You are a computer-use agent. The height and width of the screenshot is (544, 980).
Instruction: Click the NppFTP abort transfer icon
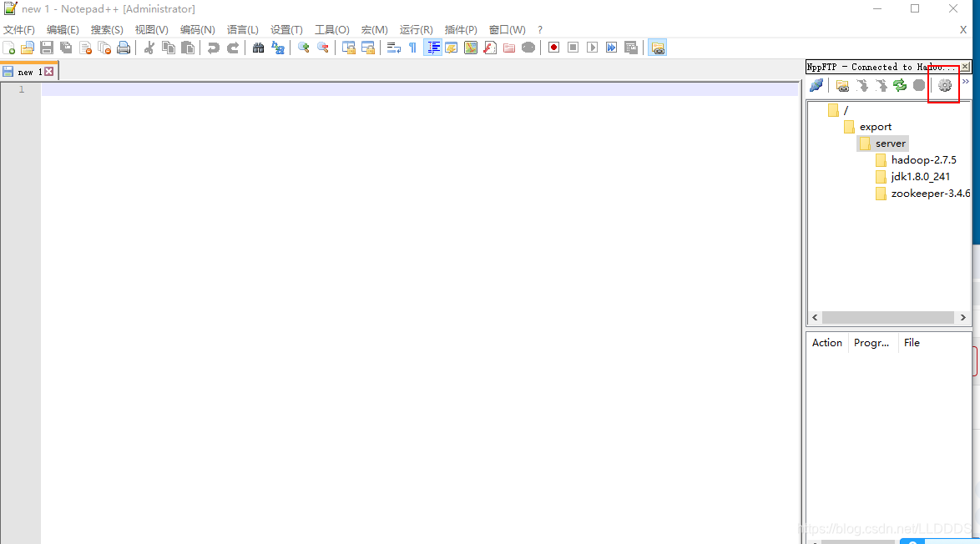(919, 86)
